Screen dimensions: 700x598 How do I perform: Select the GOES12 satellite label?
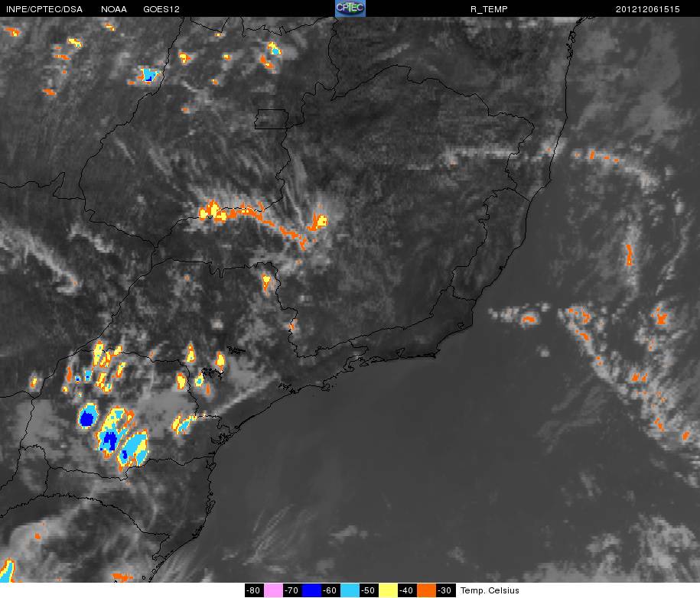click(x=161, y=9)
